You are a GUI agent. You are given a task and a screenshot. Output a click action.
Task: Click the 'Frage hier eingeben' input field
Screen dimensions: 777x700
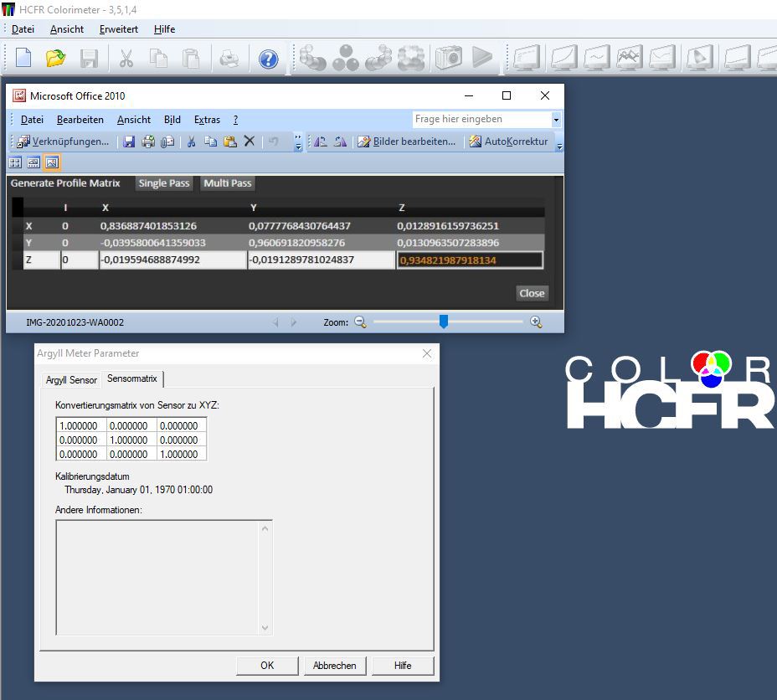click(481, 120)
